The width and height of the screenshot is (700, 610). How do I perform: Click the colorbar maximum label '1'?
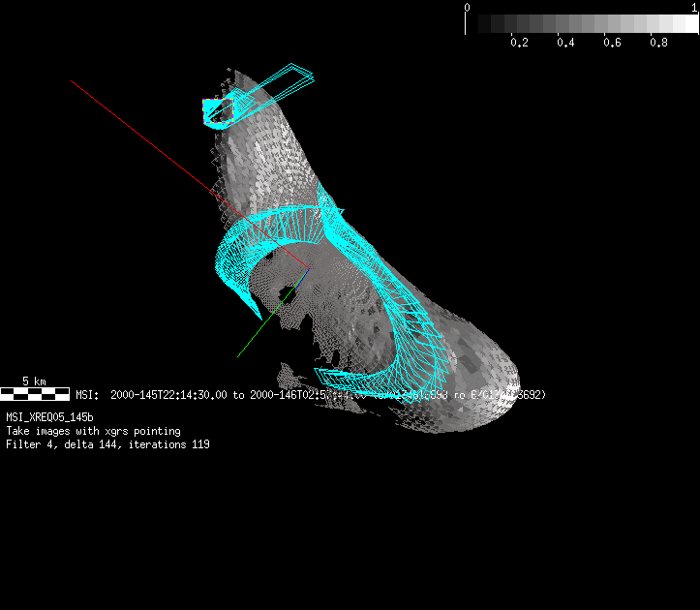(694, 8)
